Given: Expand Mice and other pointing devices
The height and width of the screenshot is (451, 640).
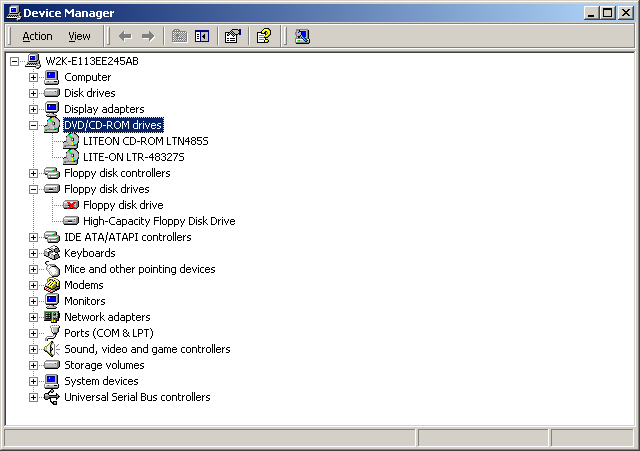Looking at the screenshot, I should 33,269.
